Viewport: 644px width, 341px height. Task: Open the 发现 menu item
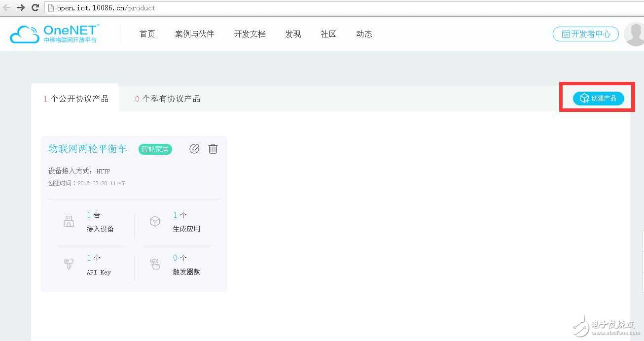tap(293, 34)
